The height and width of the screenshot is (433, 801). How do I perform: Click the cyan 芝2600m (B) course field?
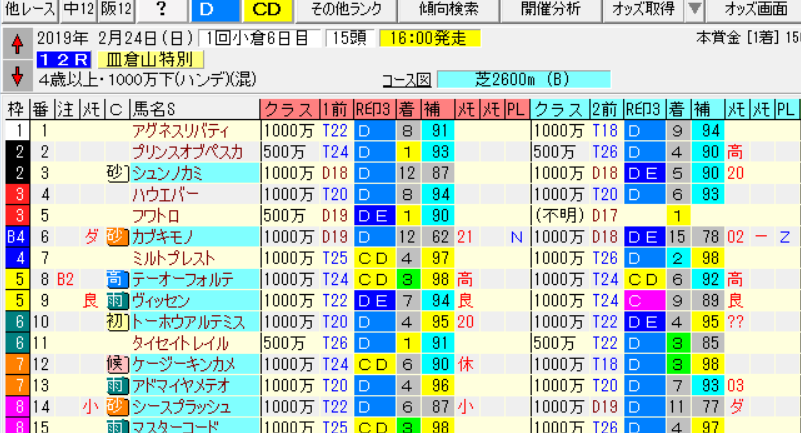pos(524,80)
